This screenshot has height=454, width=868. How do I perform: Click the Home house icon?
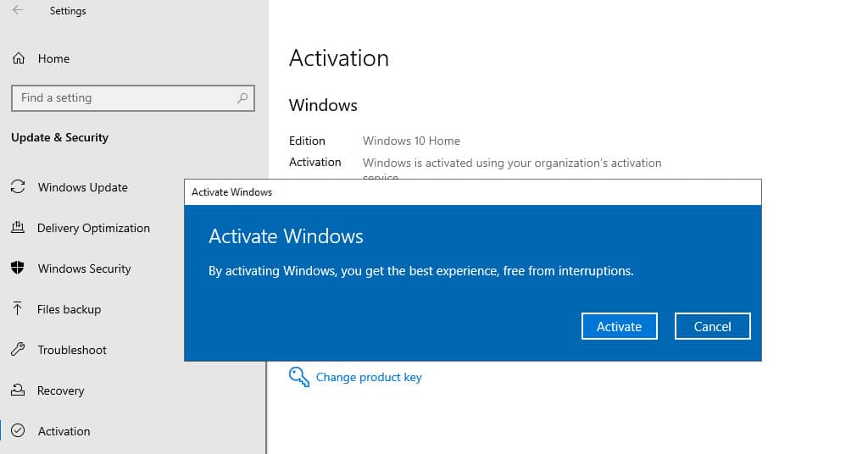(19, 58)
